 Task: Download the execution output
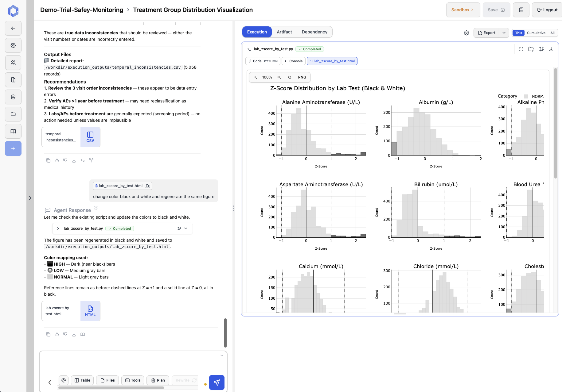pos(551,49)
